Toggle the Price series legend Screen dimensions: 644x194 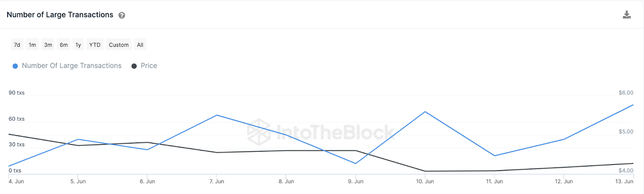149,66
